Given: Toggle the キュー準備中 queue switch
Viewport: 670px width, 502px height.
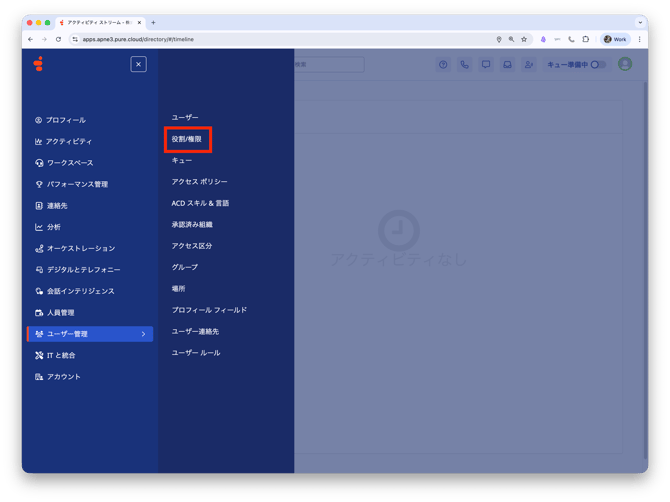Looking at the screenshot, I should click(x=598, y=65).
